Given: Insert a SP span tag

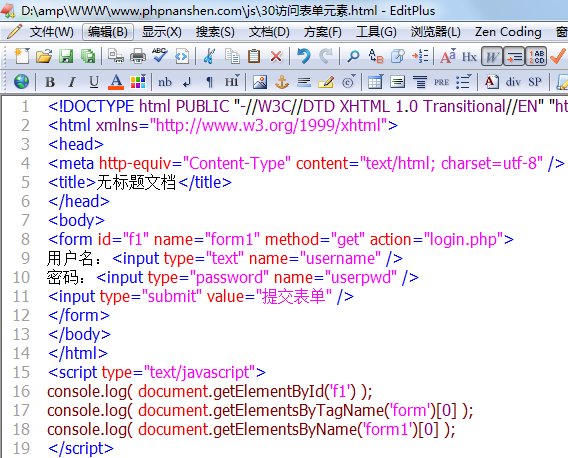Looking at the screenshot, I should tap(535, 82).
